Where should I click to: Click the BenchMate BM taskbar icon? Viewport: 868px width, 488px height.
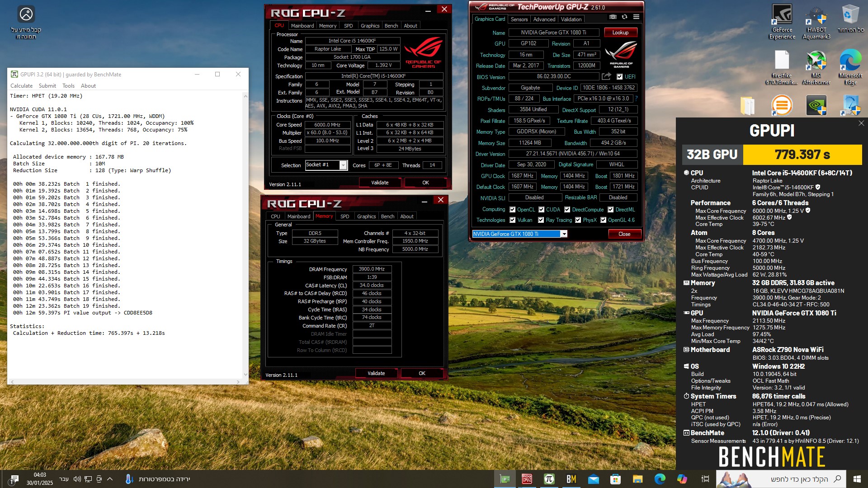pyautogui.click(x=571, y=479)
